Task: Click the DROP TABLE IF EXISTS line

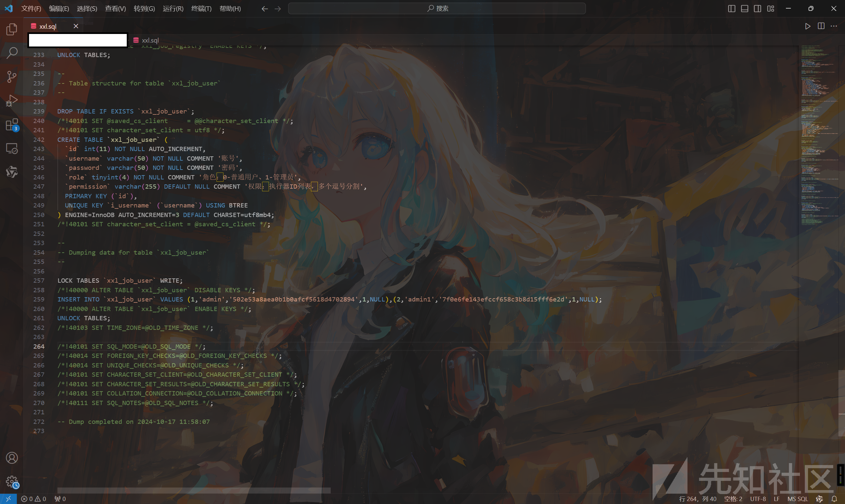Action: (126, 111)
